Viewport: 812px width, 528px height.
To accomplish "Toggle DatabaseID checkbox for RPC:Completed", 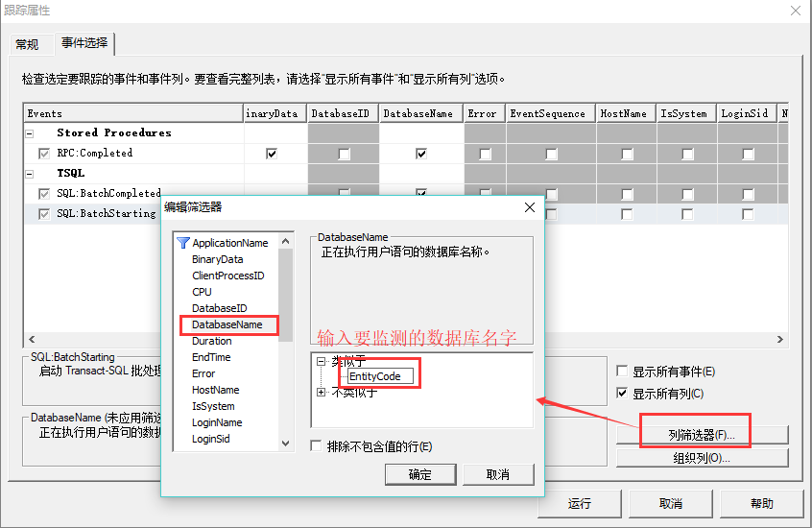I will [x=344, y=154].
